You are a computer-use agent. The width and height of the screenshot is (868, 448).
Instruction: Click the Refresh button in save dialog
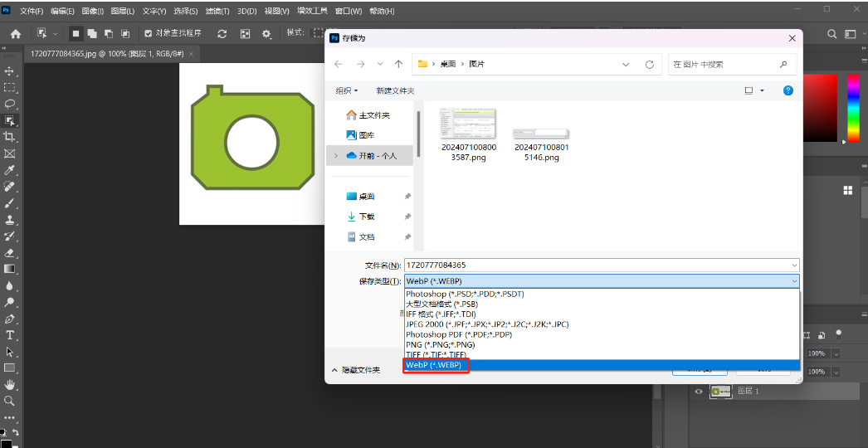click(652, 64)
